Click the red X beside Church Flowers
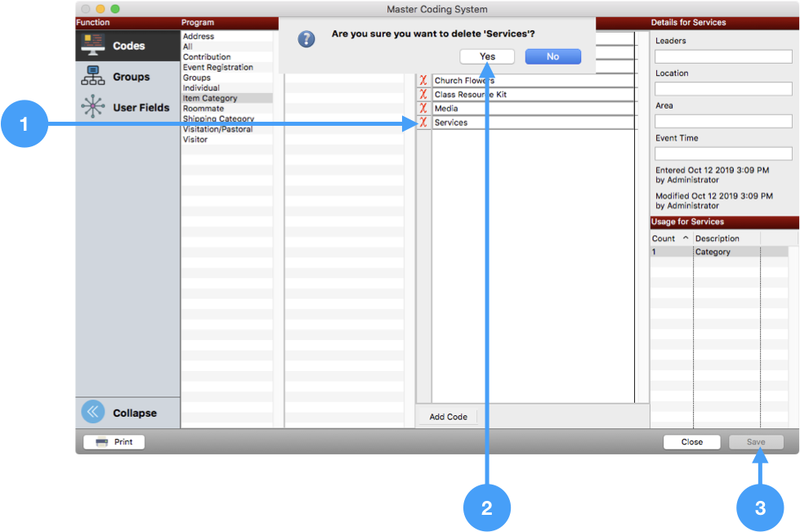The height and width of the screenshot is (532, 800). [423, 81]
